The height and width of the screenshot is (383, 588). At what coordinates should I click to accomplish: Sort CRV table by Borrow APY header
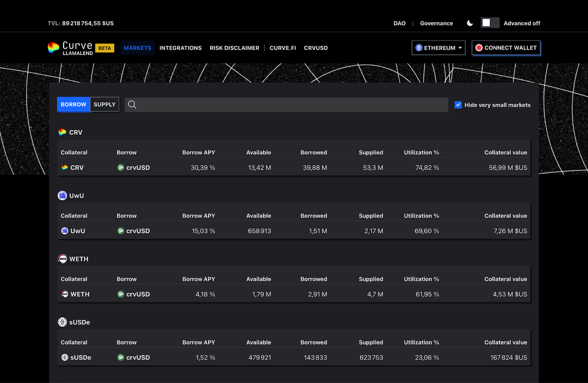pyautogui.click(x=198, y=152)
